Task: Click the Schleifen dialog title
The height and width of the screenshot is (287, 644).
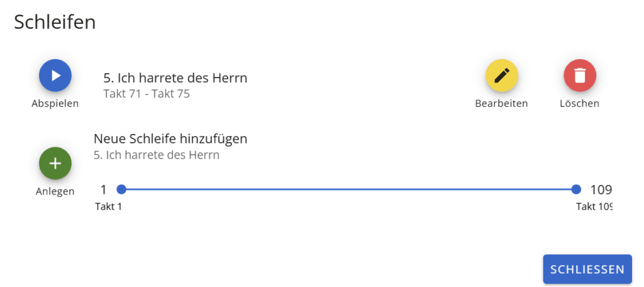Action: click(x=55, y=22)
